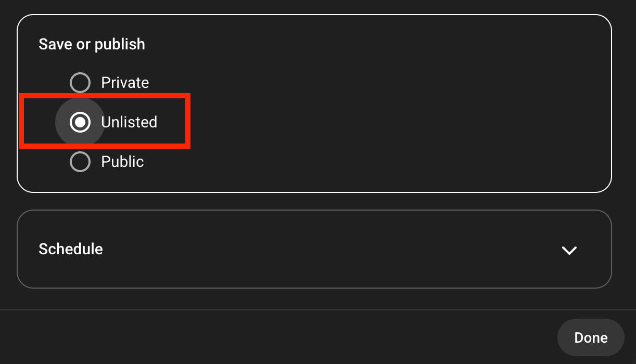Click the filled circle next to Unlisted

[x=80, y=122]
